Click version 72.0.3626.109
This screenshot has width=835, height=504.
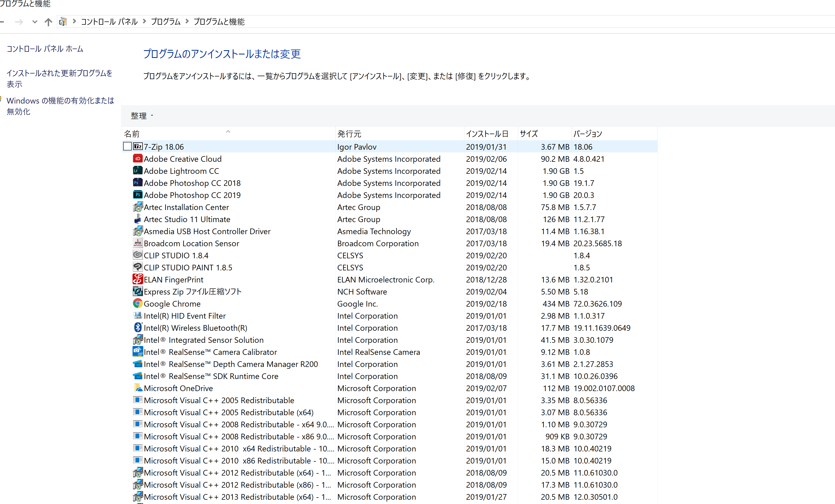pos(598,304)
